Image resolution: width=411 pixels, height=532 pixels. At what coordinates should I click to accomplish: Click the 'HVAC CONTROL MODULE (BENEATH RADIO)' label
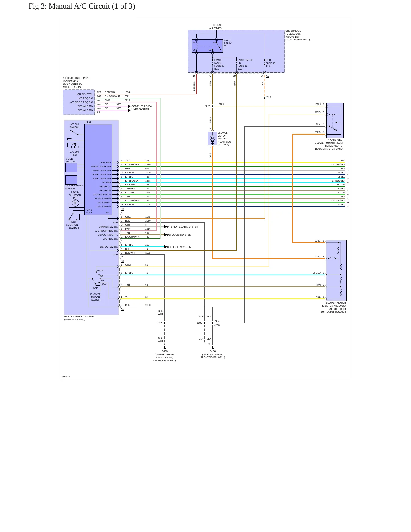[x=79, y=318]
